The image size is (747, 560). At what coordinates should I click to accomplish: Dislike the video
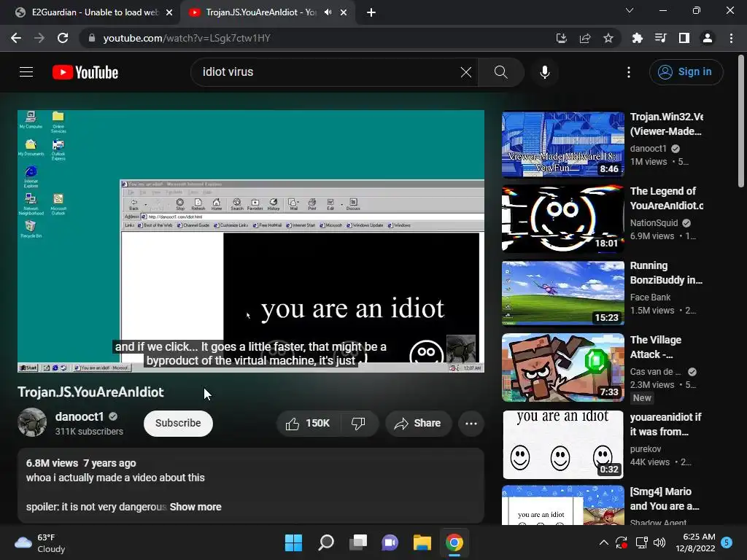pos(358,424)
